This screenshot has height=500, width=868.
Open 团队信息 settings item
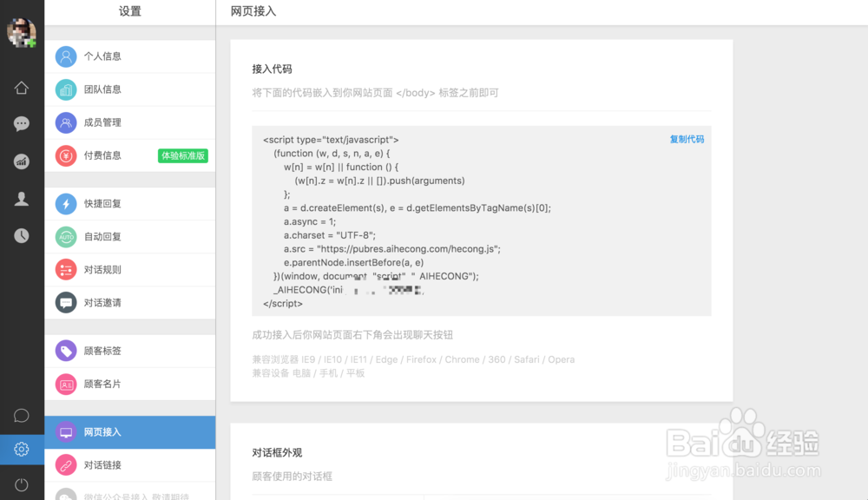pyautogui.click(x=130, y=89)
